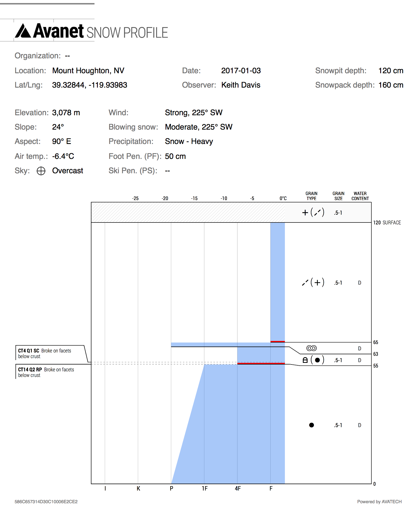
Task: Select the new snow grain symbol above surface
Action: point(313,213)
